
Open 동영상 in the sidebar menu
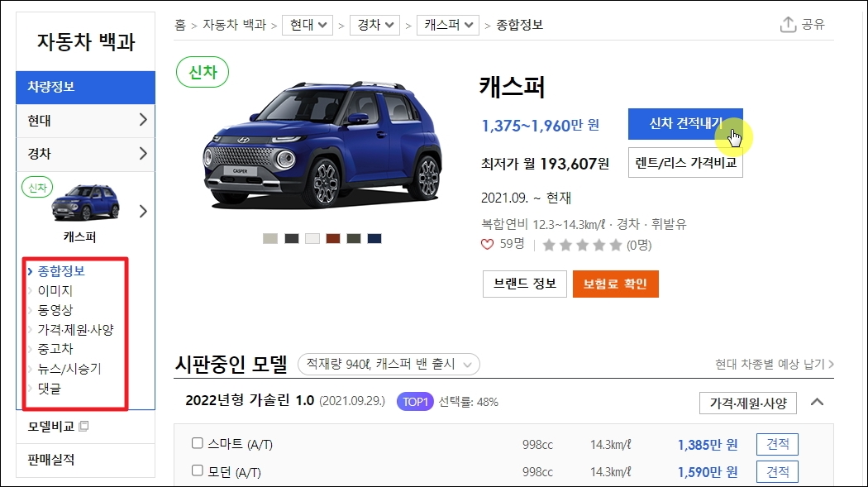click(55, 310)
